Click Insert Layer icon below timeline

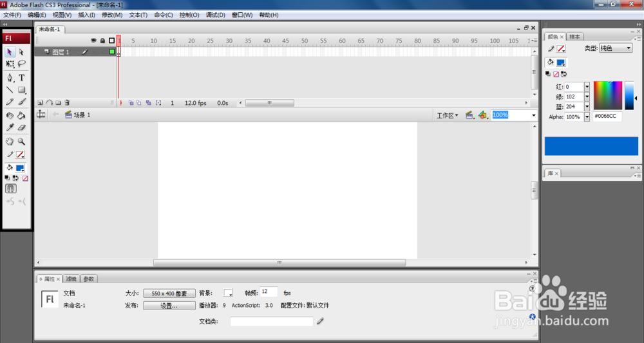pos(40,103)
